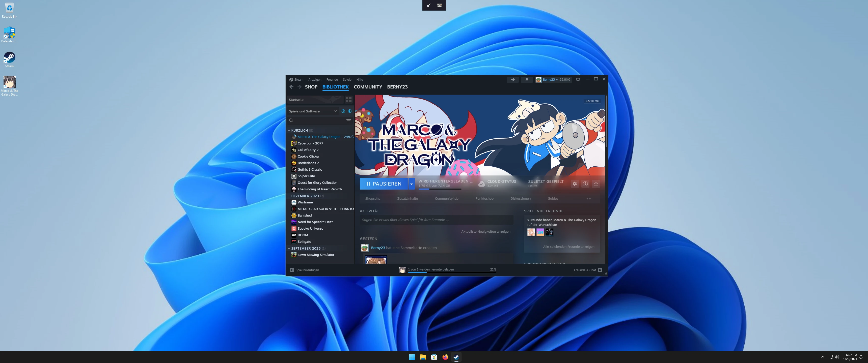The width and height of the screenshot is (868, 363).
Task: Open the Shopseite link
Action: [373, 199]
